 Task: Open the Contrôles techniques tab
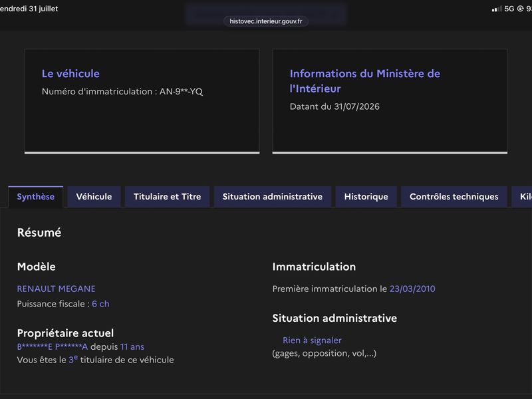(x=454, y=197)
